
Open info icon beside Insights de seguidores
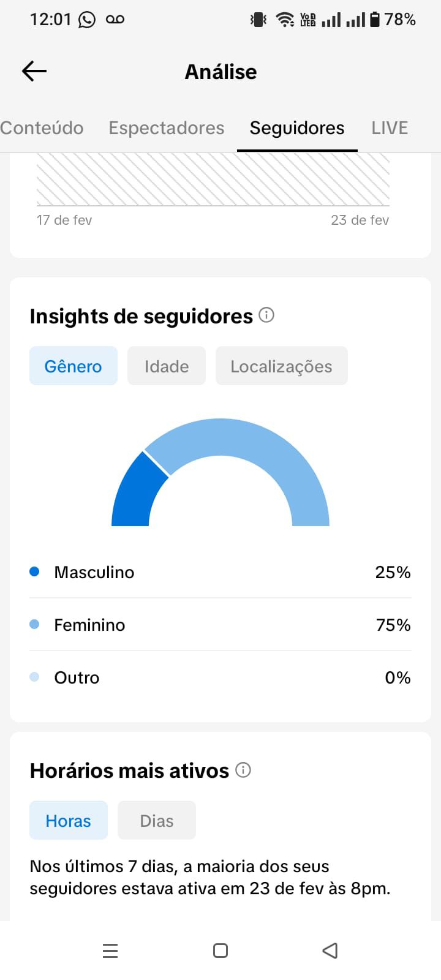tap(266, 315)
